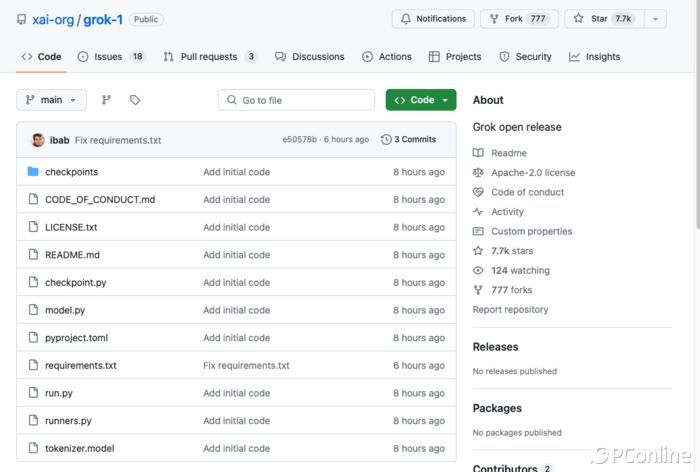Click file icon beside tokenizer.model

click(33, 448)
